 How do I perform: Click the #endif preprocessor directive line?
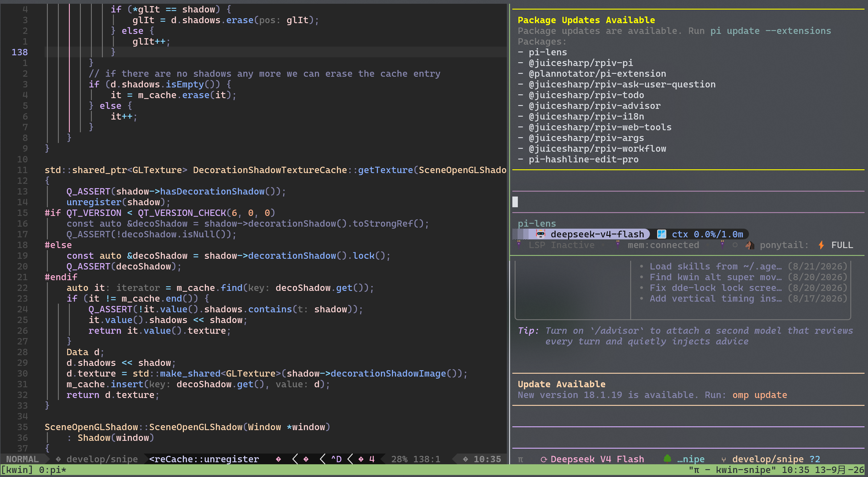coord(61,277)
